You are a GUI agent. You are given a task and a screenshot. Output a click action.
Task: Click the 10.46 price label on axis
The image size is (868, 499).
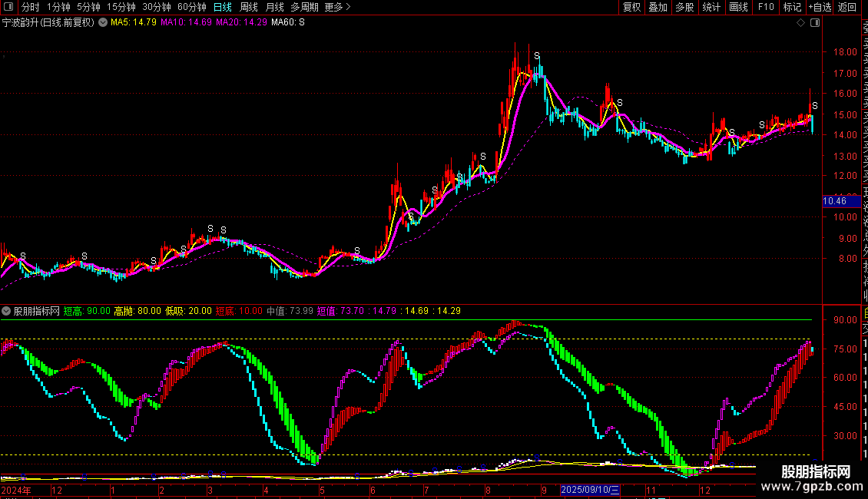click(834, 201)
